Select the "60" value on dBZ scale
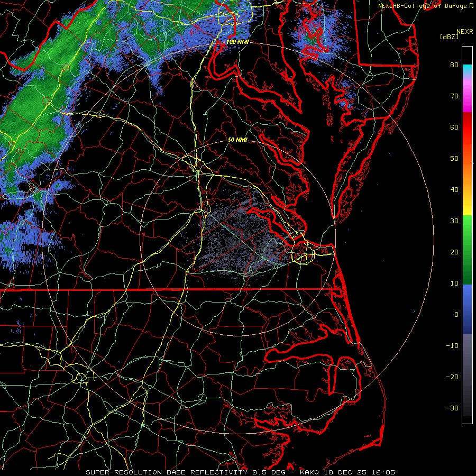This screenshot has height=476, width=476. (x=454, y=127)
